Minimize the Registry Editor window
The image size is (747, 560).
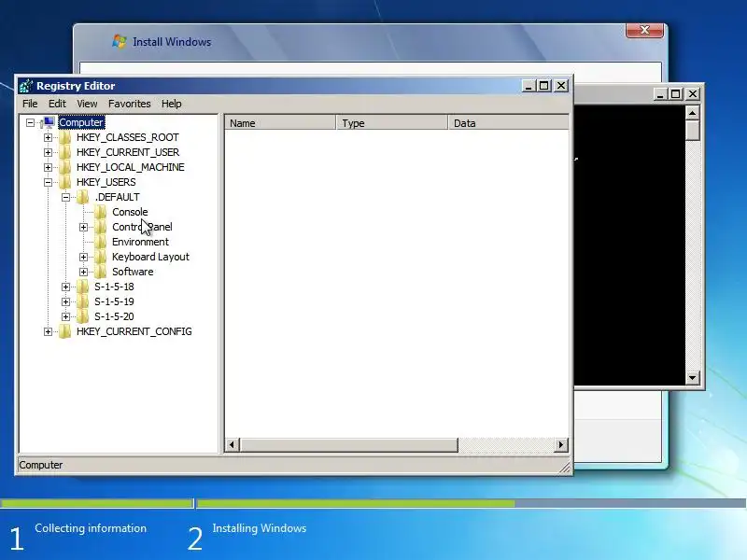click(x=528, y=86)
